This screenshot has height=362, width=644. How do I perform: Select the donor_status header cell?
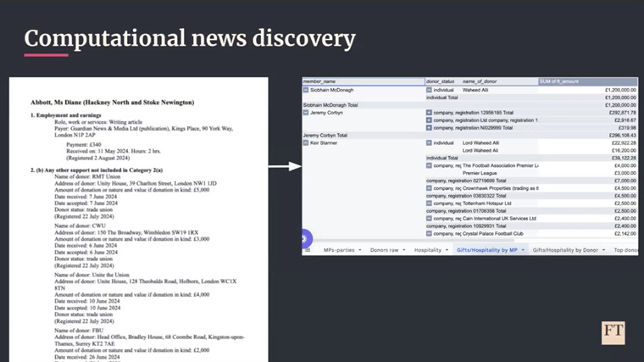click(442, 81)
